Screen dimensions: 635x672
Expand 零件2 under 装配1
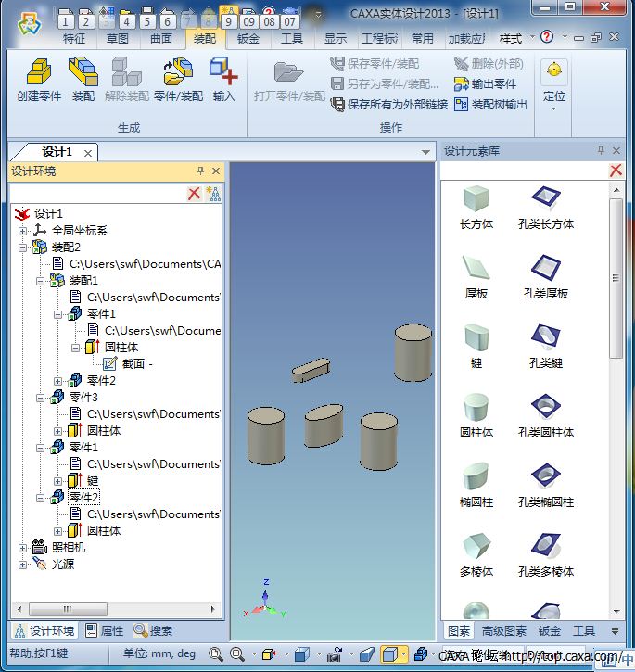[57, 381]
